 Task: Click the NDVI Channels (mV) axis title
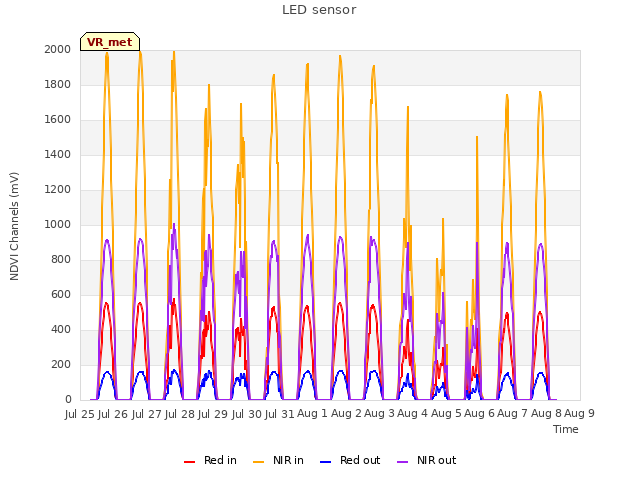click(x=14, y=226)
